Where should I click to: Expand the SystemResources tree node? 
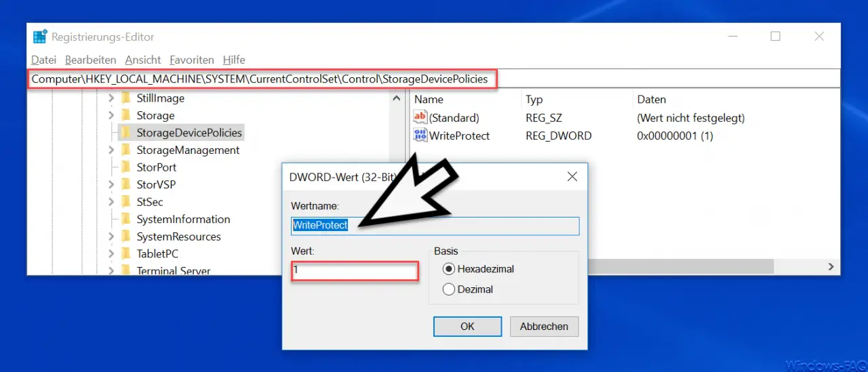[111, 237]
